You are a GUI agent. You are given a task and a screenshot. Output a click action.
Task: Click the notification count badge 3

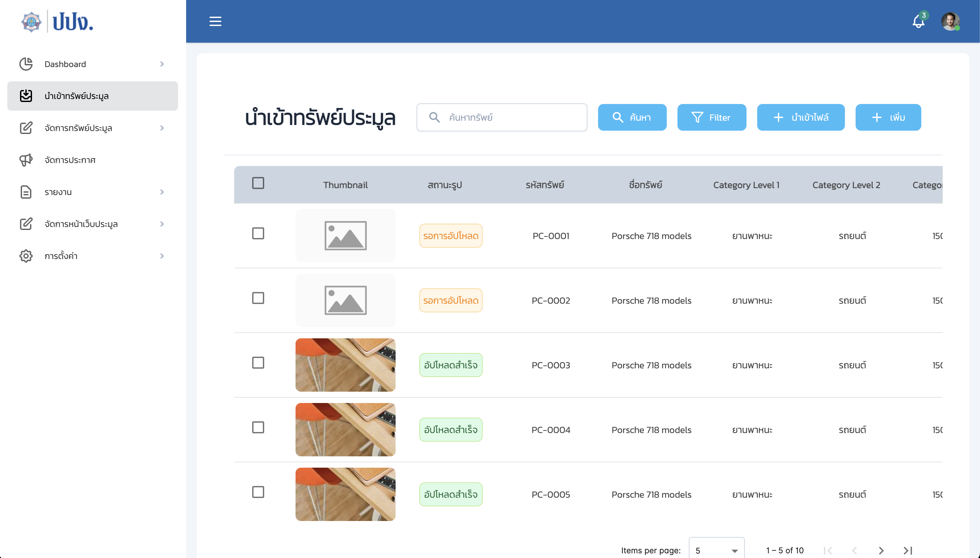[x=924, y=15]
